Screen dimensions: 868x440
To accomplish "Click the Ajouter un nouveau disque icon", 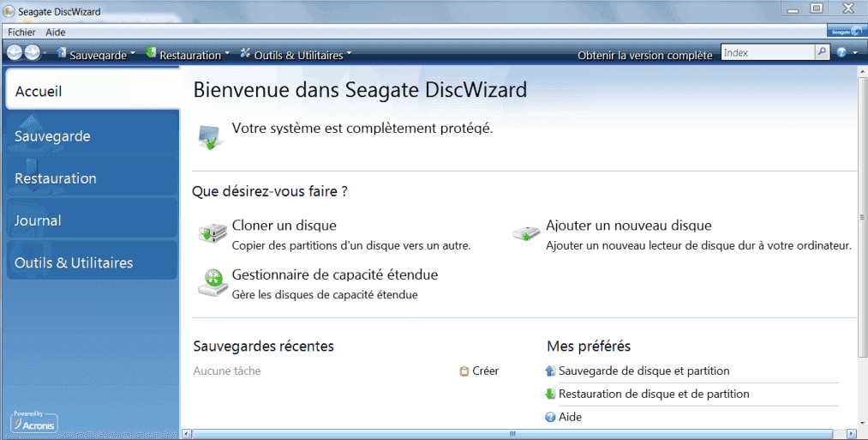I will (526, 233).
